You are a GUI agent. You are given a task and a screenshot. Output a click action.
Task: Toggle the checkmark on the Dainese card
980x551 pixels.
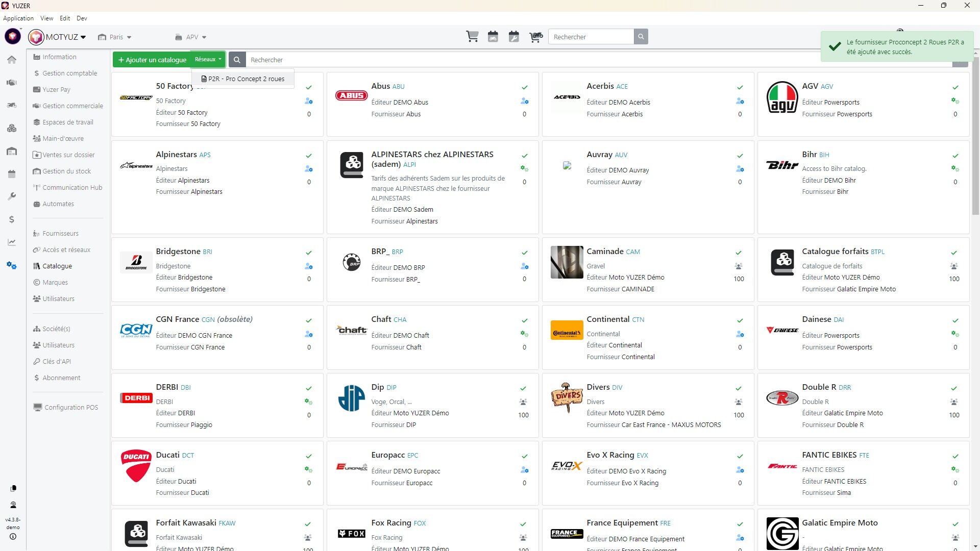[955, 320]
